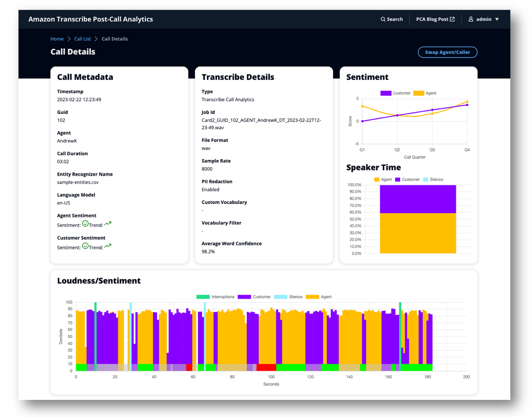Click the agent name AndrewK
Image resolution: width=532 pixels, height=417 pixels.
coord(67,141)
